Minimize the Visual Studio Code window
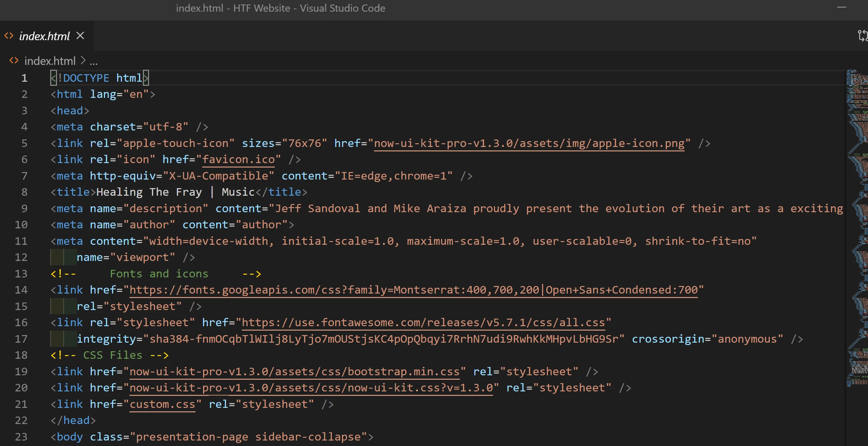 click(x=842, y=8)
